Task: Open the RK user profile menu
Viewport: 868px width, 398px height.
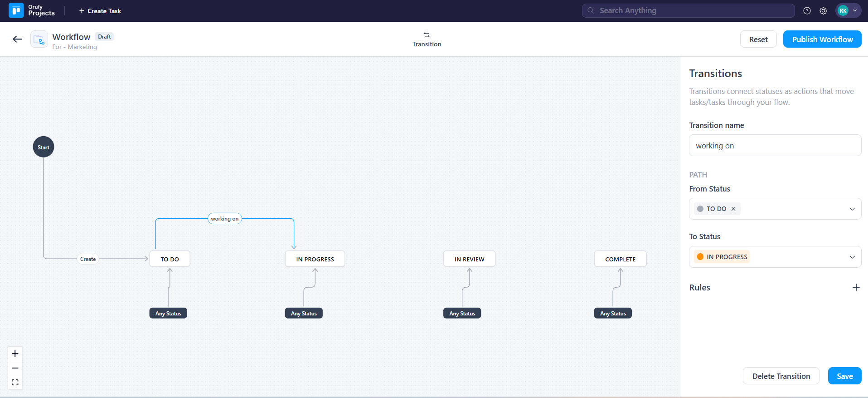Action: 848,11
